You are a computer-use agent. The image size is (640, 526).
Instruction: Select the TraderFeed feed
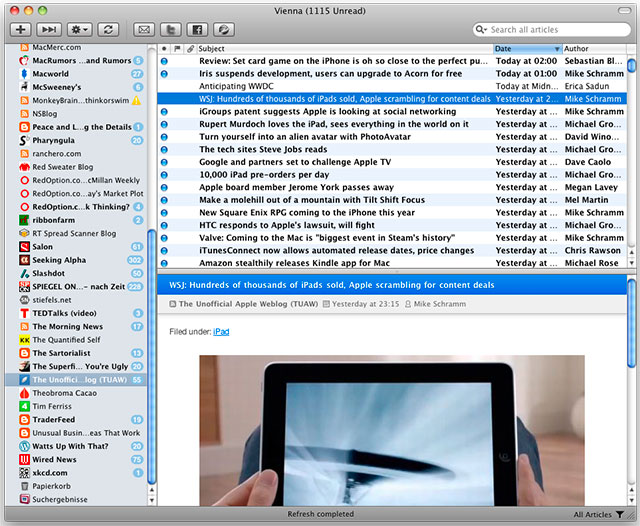click(76, 419)
